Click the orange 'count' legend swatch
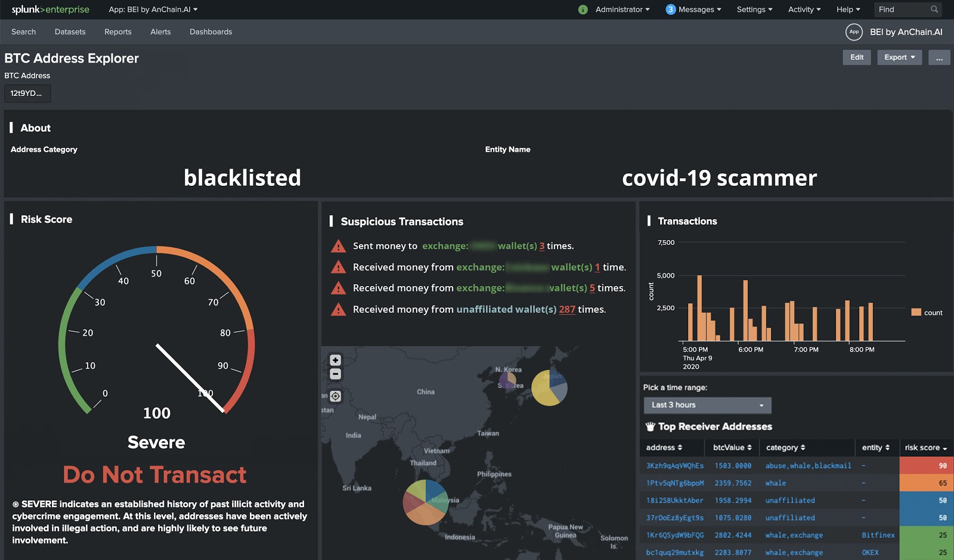 (x=916, y=312)
